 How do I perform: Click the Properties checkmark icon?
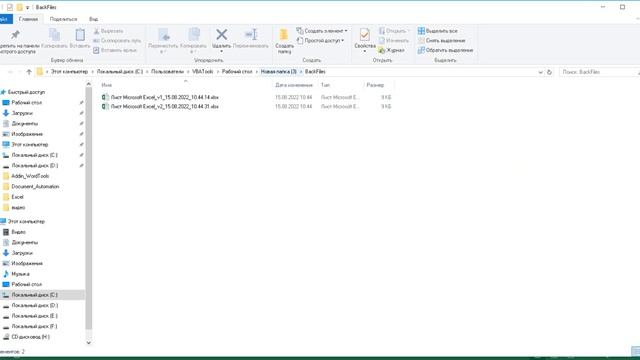tap(364, 35)
